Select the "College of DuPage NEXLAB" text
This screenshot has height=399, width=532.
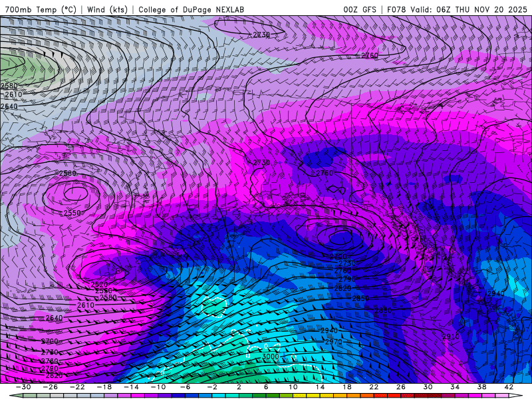191,9
